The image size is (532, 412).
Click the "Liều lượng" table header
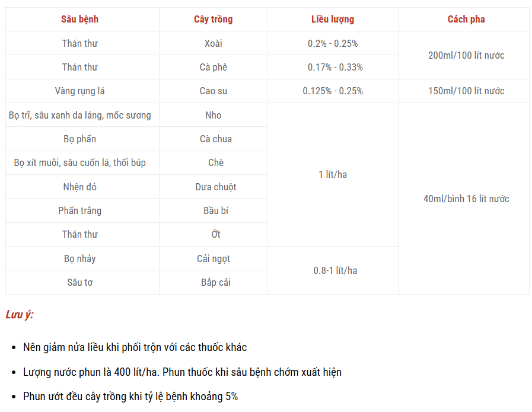(332, 19)
